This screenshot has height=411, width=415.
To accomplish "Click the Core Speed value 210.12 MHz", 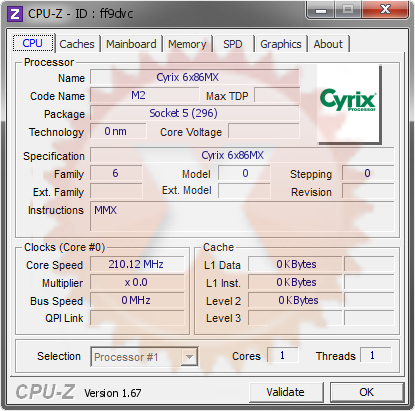I will 137,264.
